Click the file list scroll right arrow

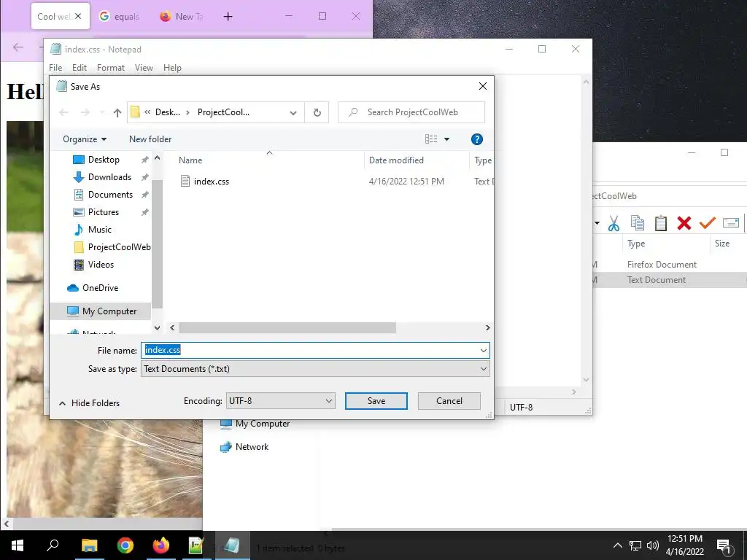coord(487,327)
